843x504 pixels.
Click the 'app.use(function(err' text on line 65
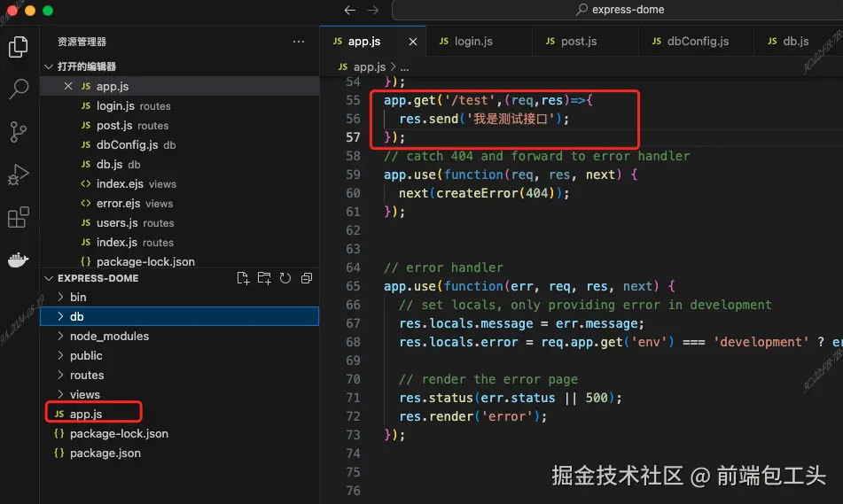coord(458,286)
